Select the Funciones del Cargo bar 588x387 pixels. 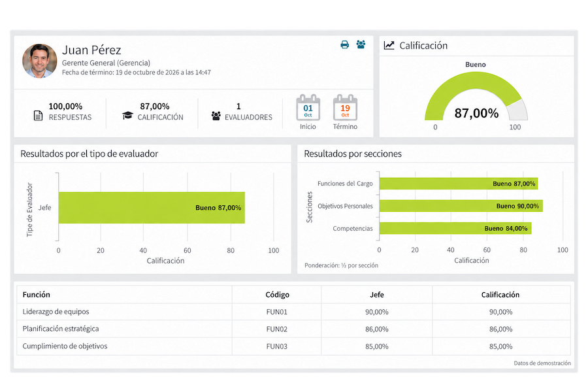458,184
